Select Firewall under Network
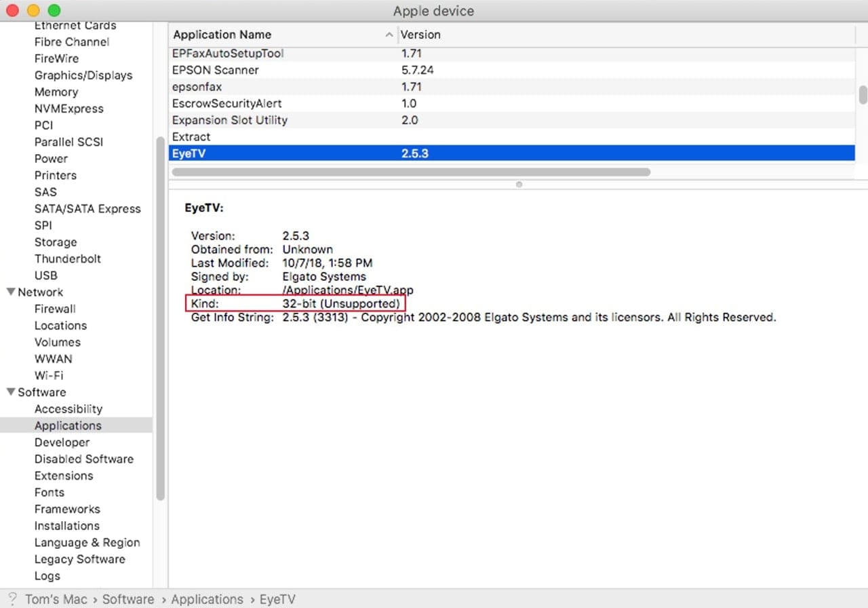 coord(55,309)
